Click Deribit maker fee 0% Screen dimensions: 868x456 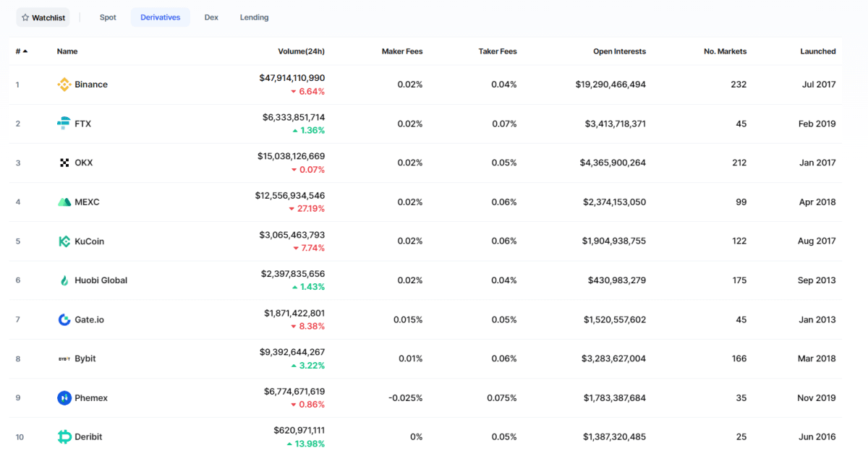416,436
